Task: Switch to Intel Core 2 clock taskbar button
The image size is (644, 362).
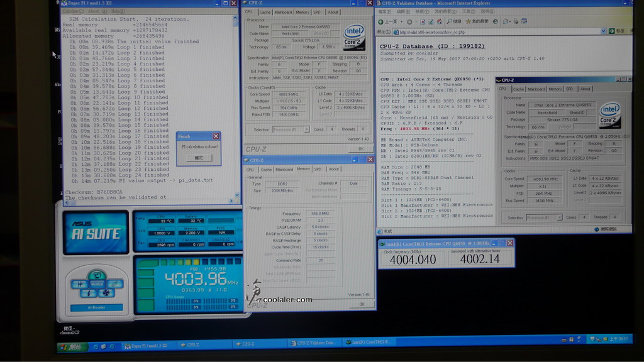Action: (x=369, y=342)
